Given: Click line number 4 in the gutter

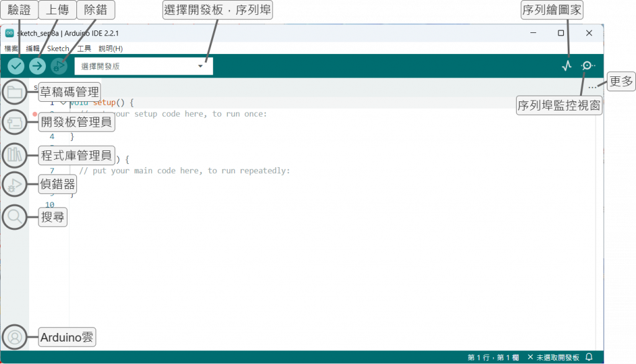Looking at the screenshot, I should coord(52,137).
